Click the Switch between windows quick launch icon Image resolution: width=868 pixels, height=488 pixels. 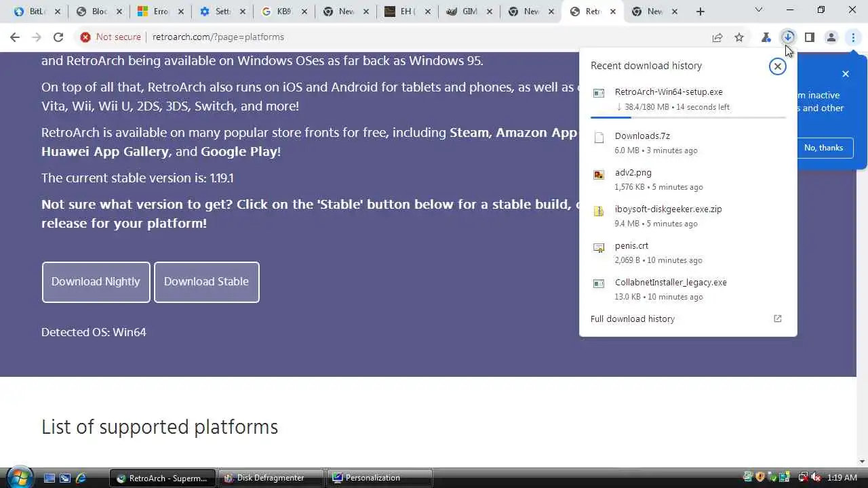click(65, 478)
